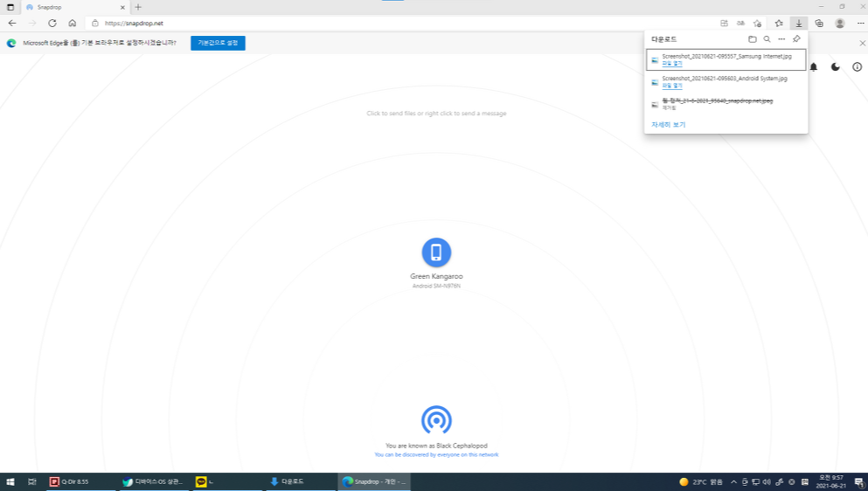868x491 pixels.
Task: Select Screenshot Samsung Internet.jpg download entry
Action: point(726,59)
